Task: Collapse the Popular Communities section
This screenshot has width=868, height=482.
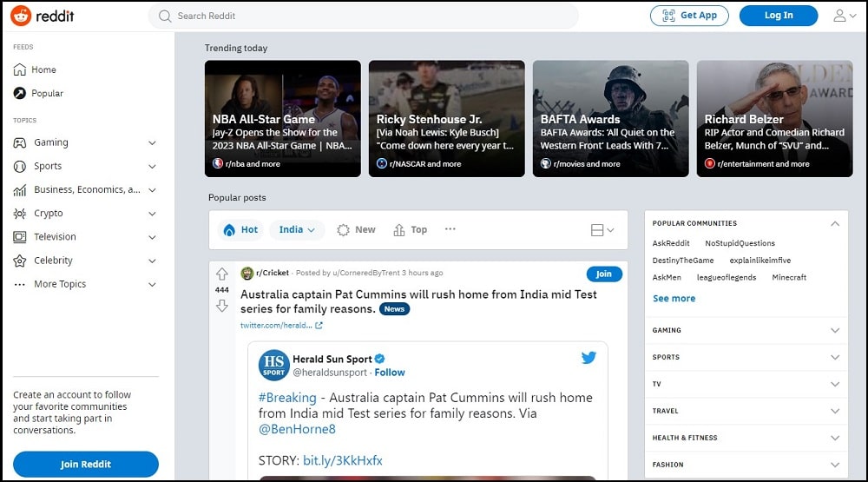Action: (x=835, y=224)
